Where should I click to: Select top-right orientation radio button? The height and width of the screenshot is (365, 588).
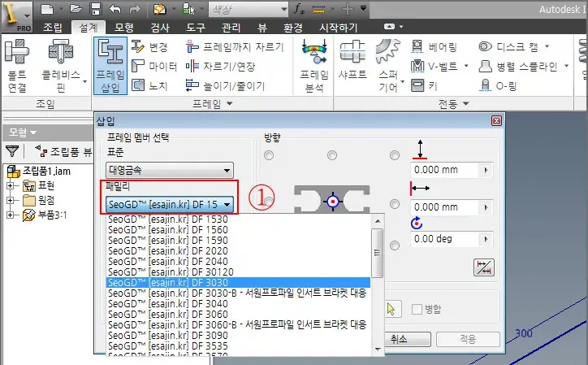click(x=395, y=155)
